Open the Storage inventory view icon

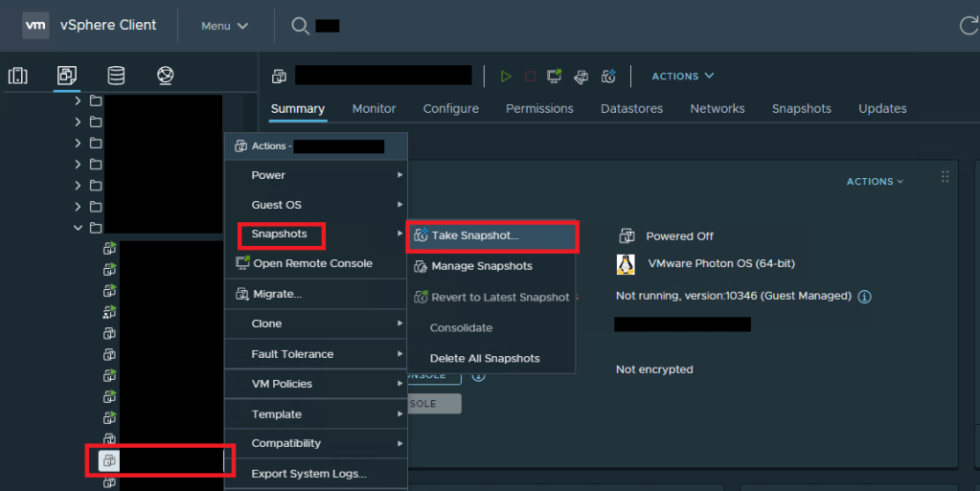point(116,76)
